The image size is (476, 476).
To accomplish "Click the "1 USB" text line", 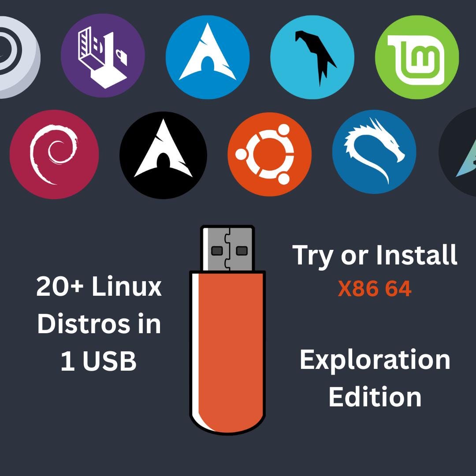I will (99, 361).
